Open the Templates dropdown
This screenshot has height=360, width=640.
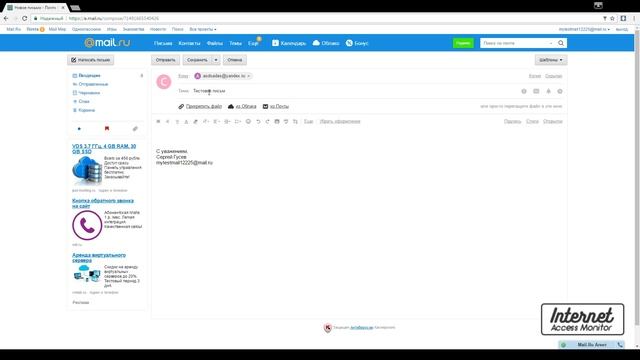pyautogui.click(x=551, y=60)
